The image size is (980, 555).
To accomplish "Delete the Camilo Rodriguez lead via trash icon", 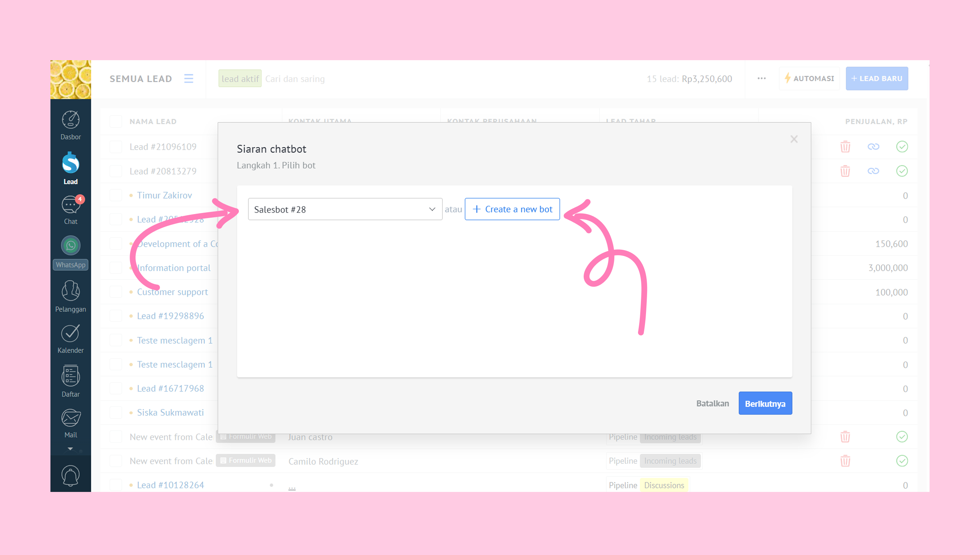I will (845, 461).
